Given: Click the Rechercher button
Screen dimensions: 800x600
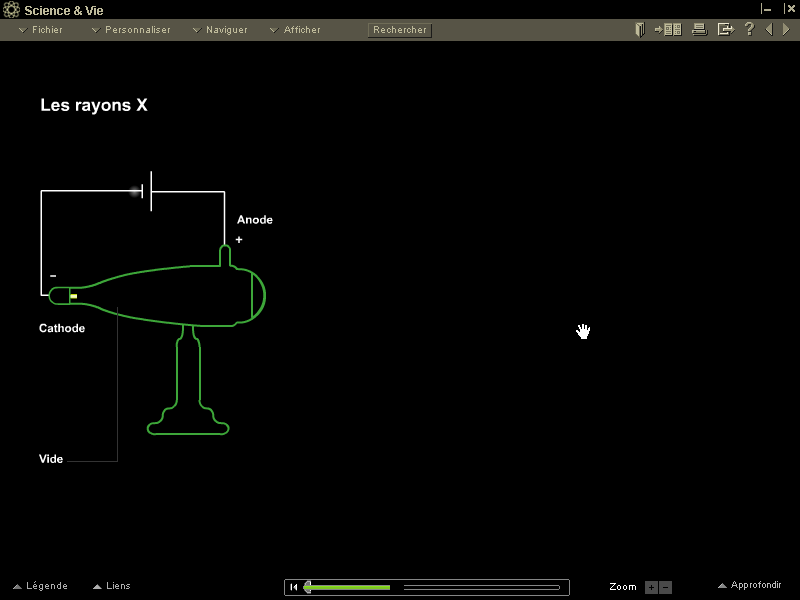Looking at the screenshot, I should point(400,30).
